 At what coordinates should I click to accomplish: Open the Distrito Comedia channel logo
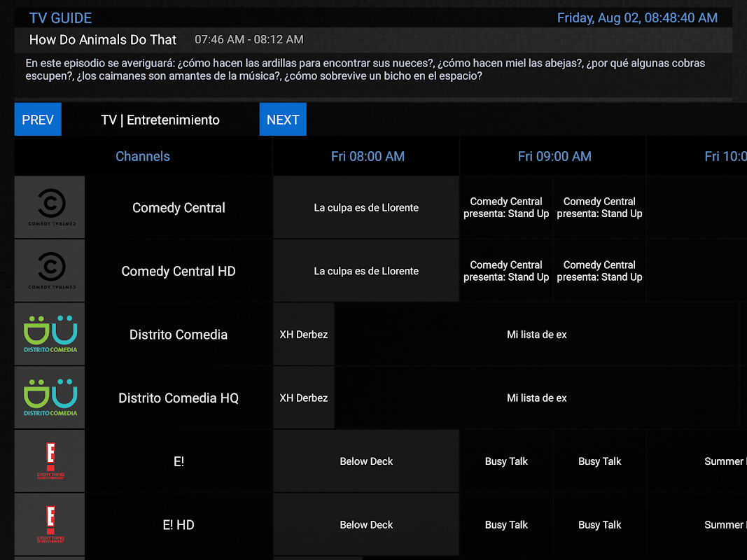50,334
